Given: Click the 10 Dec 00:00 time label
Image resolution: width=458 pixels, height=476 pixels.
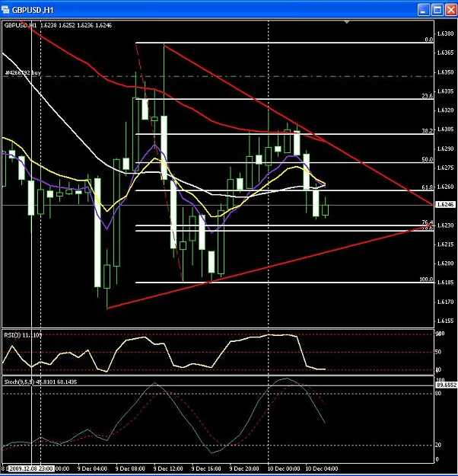Looking at the screenshot, I should pyautogui.click(x=284, y=468).
